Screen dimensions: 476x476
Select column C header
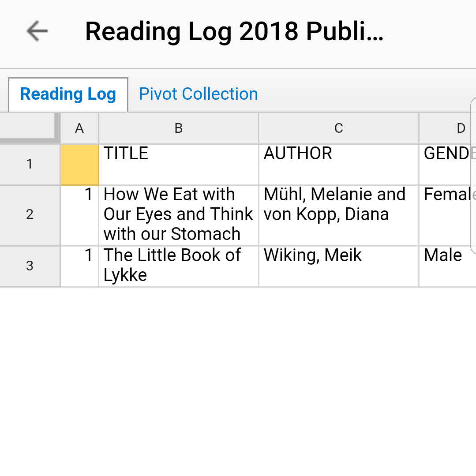tap(338, 128)
